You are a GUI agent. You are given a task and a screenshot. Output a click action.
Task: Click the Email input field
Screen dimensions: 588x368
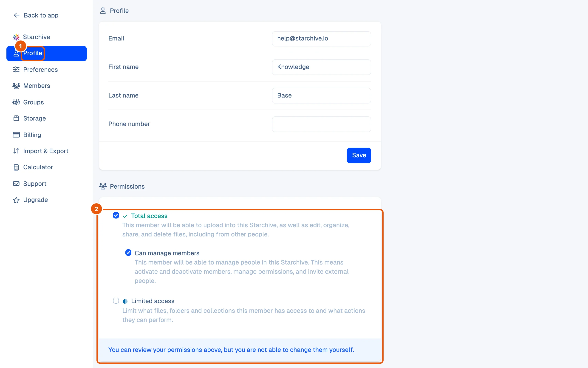pos(321,38)
